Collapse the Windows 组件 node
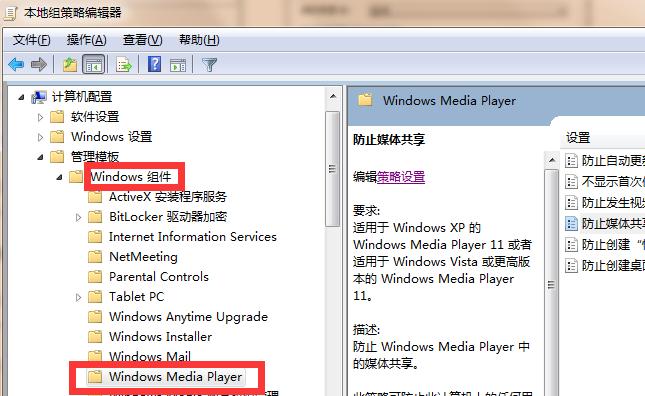This screenshot has width=645, height=396. (x=59, y=177)
